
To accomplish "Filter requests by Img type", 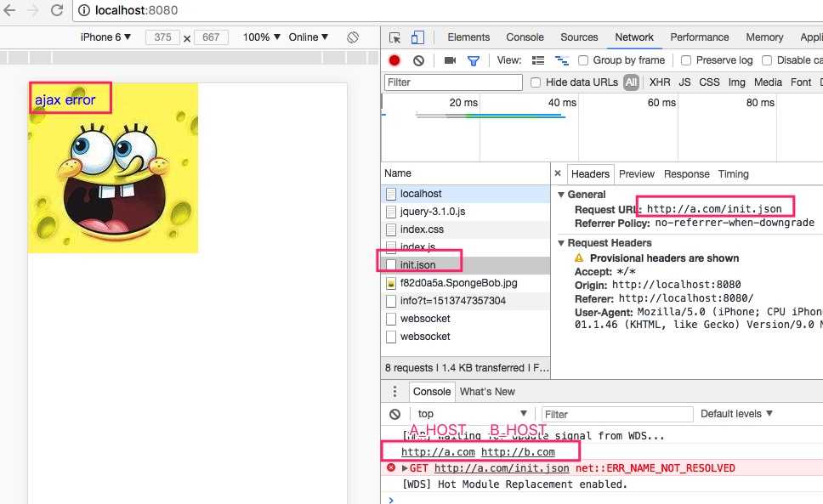I will coord(736,82).
